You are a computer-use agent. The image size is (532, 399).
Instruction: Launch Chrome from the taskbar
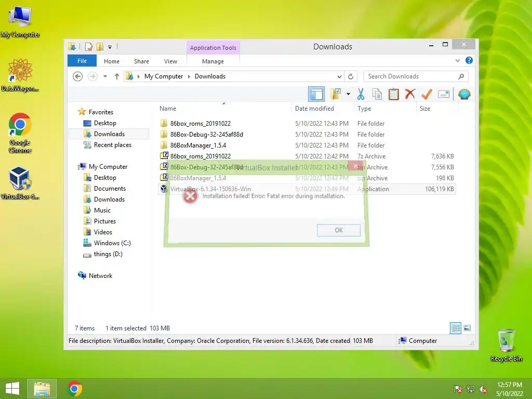(74, 389)
